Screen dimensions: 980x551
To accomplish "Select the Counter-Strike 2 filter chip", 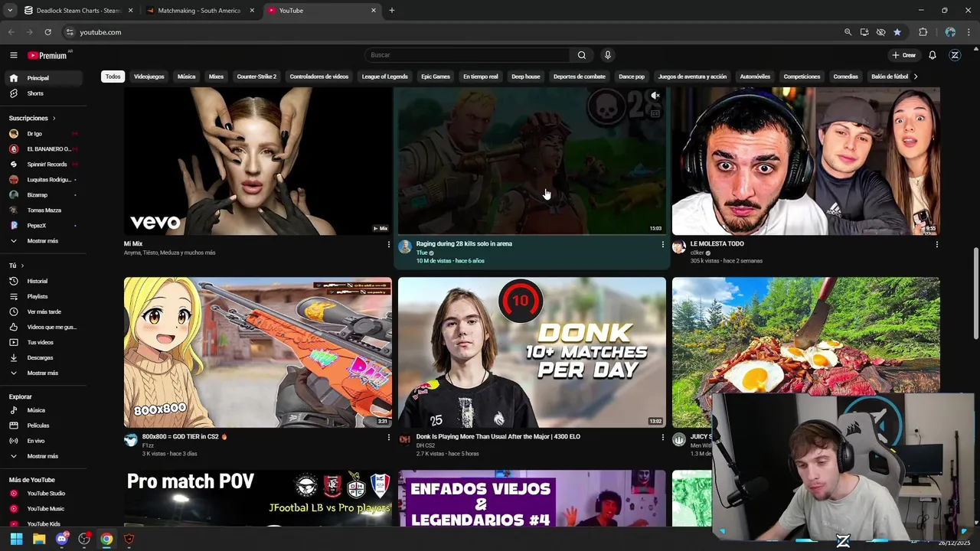I will tap(256, 77).
